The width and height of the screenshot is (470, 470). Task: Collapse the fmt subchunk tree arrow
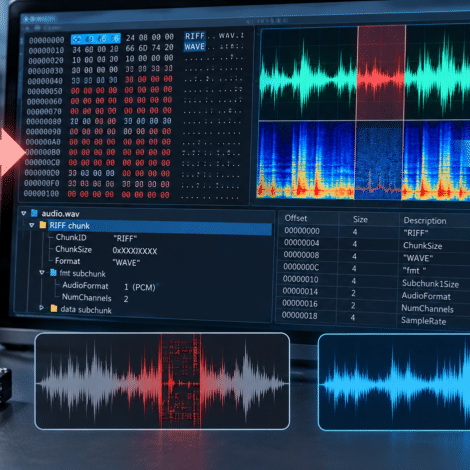click(x=42, y=273)
